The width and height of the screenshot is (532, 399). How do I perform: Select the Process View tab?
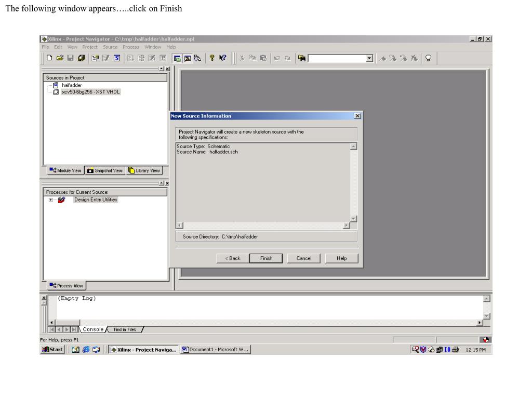66,286
